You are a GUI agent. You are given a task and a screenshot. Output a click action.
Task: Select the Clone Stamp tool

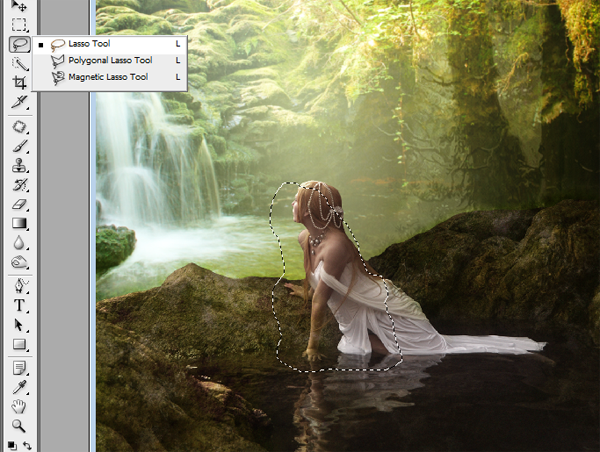(19, 166)
